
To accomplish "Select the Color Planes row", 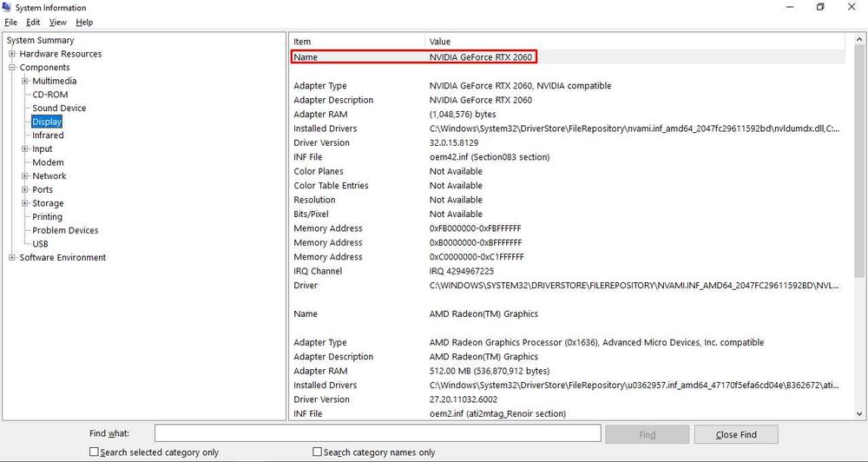I will click(568, 171).
